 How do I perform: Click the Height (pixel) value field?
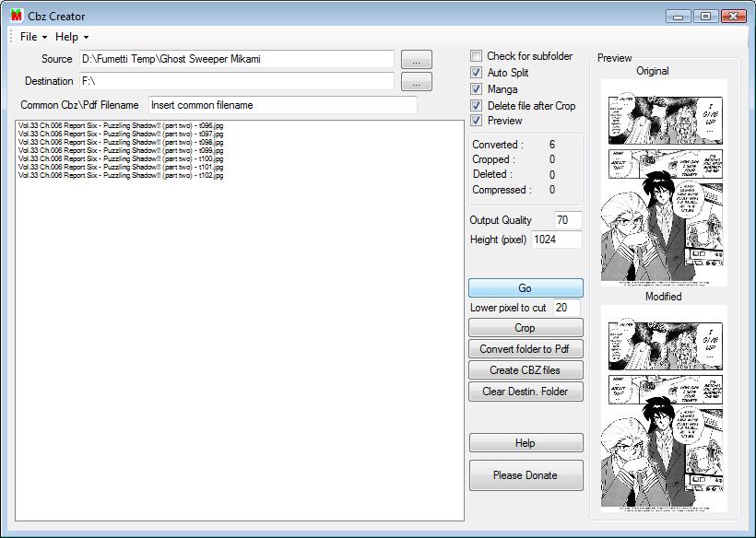[x=556, y=240]
